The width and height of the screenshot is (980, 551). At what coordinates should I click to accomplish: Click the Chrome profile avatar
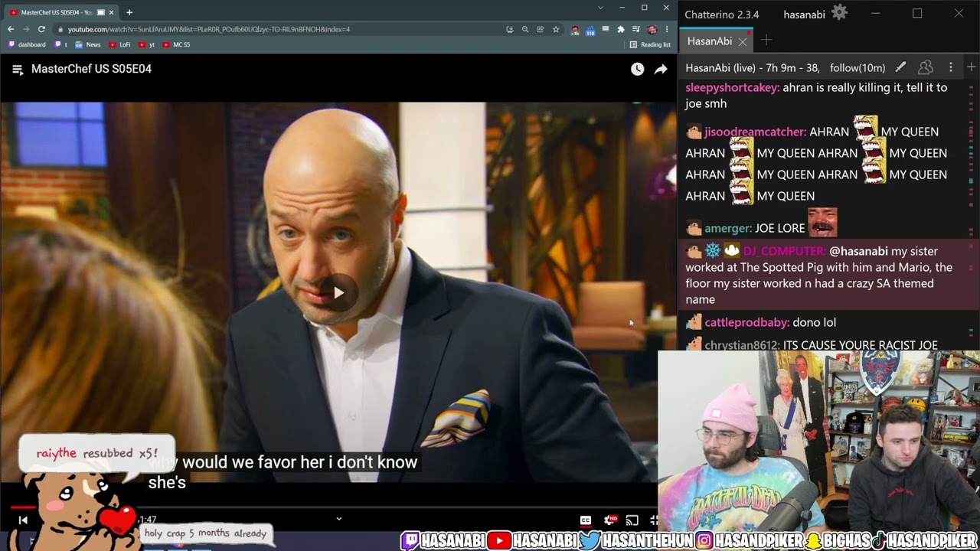click(x=652, y=29)
